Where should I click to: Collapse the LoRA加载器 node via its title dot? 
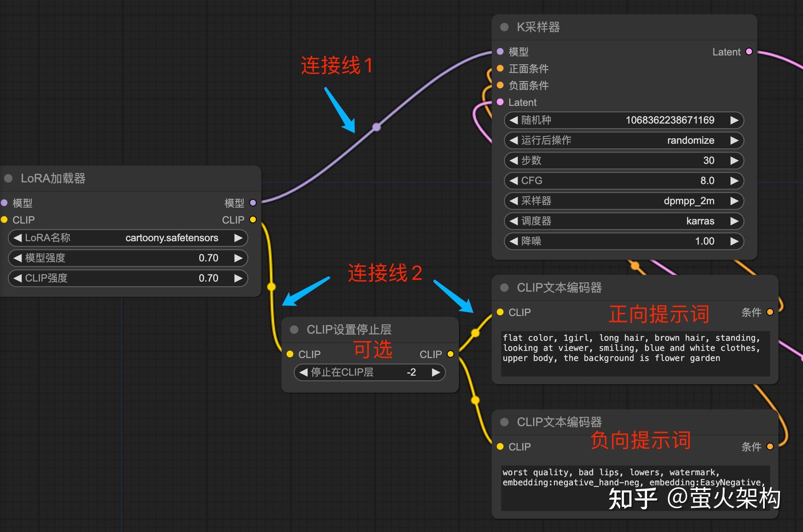(x=8, y=178)
